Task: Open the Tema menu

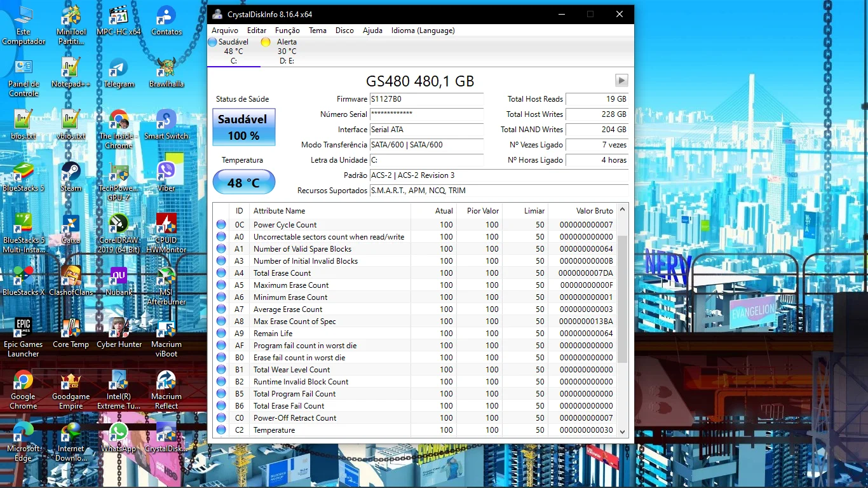Action: pyautogui.click(x=318, y=30)
